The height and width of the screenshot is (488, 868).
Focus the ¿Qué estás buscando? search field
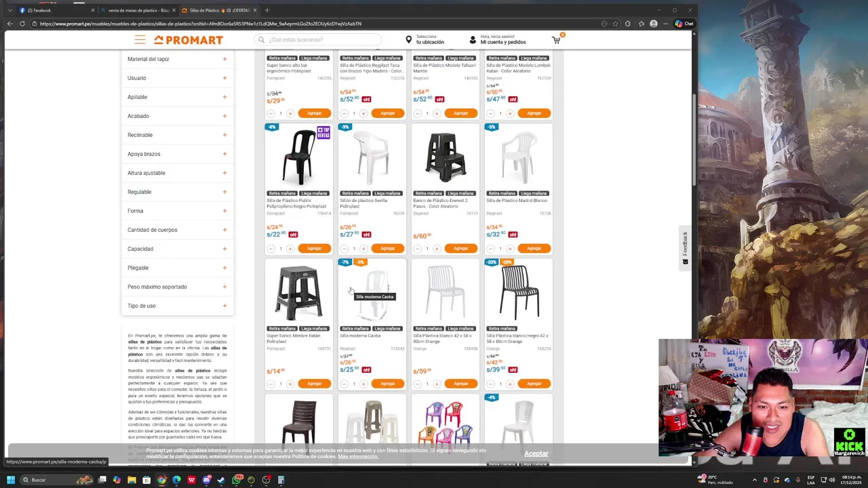pos(319,40)
